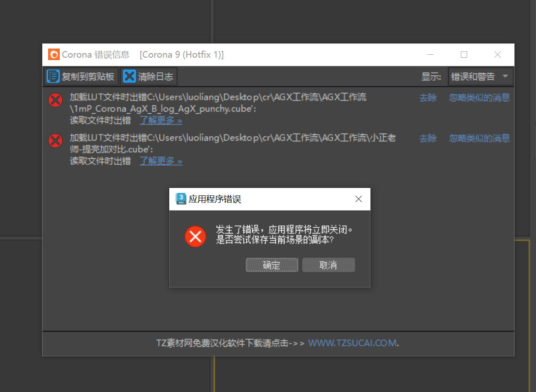Click the 应用程序错误 dialog title text

coord(215,199)
